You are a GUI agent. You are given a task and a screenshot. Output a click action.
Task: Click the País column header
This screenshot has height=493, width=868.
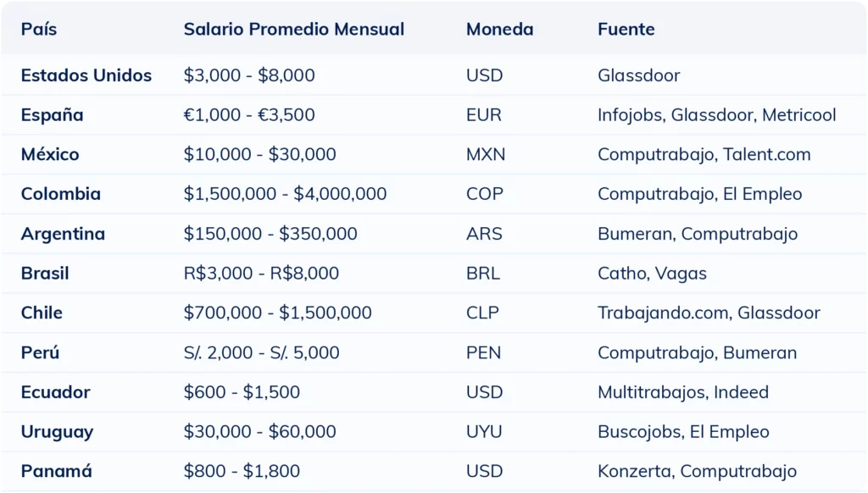[39, 30]
